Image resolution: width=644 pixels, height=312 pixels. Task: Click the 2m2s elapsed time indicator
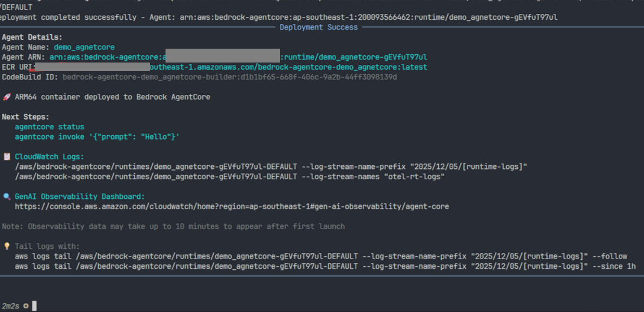(10, 306)
